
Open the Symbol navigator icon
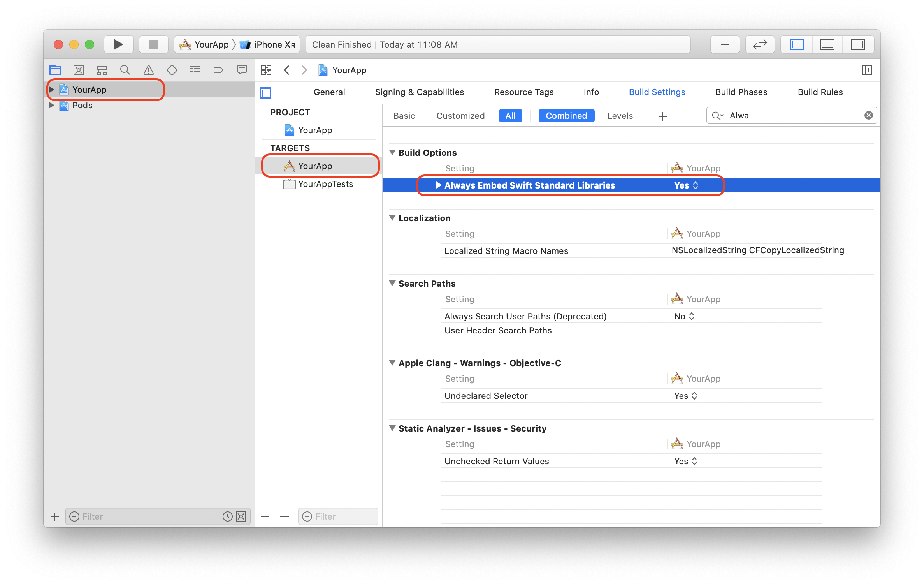[x=102, y=70]
